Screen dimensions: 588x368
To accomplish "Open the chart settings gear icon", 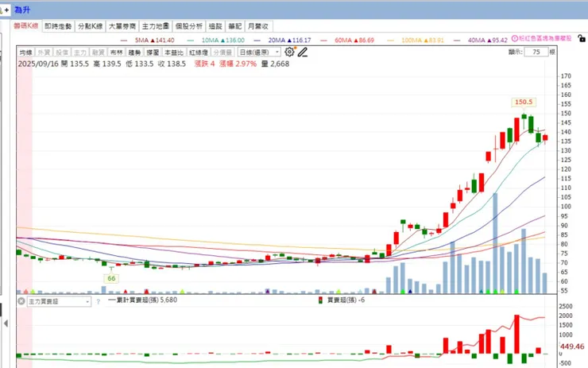I will [x=289, y=52].
